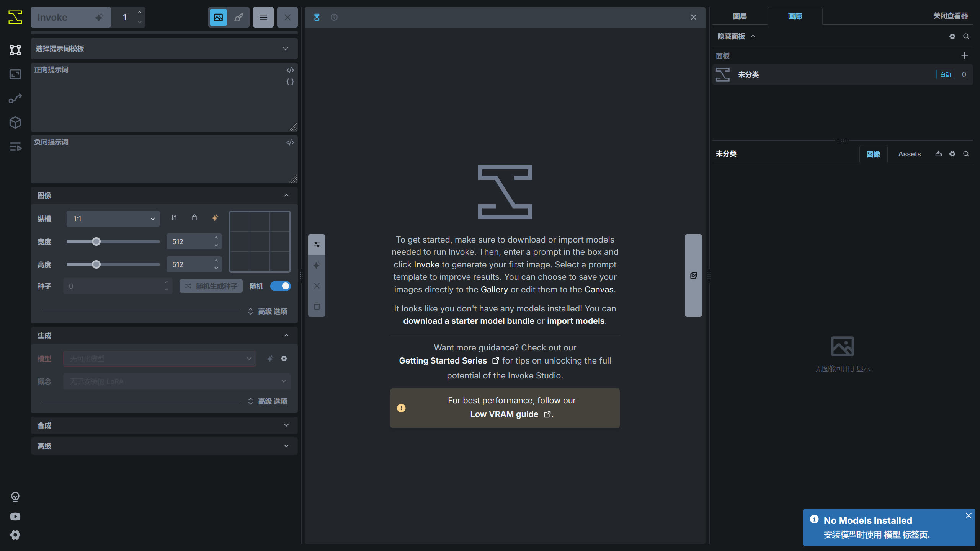The width and height of the screenshot is (980, 551).
Task: Toggle the 随机 random seed switch
Action: 281,286
